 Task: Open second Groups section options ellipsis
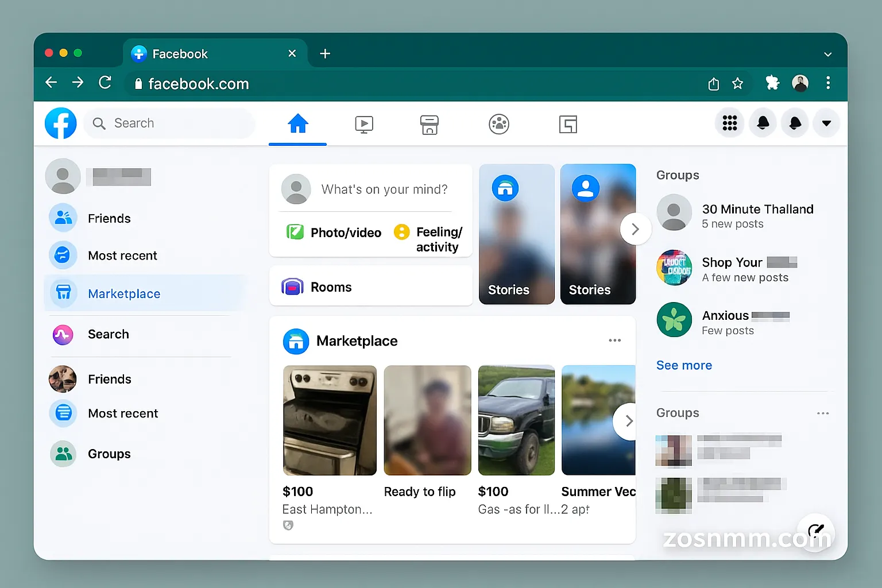pos(823,413)
